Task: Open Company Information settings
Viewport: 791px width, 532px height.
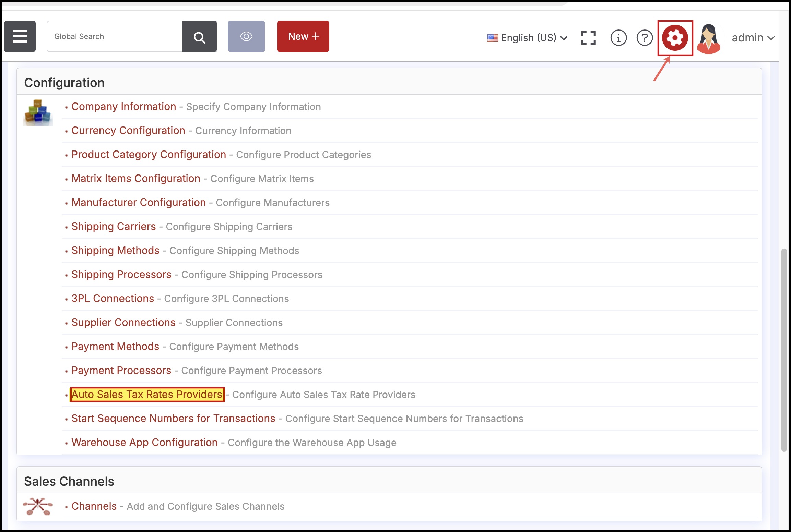Action: tap(123, 107)
